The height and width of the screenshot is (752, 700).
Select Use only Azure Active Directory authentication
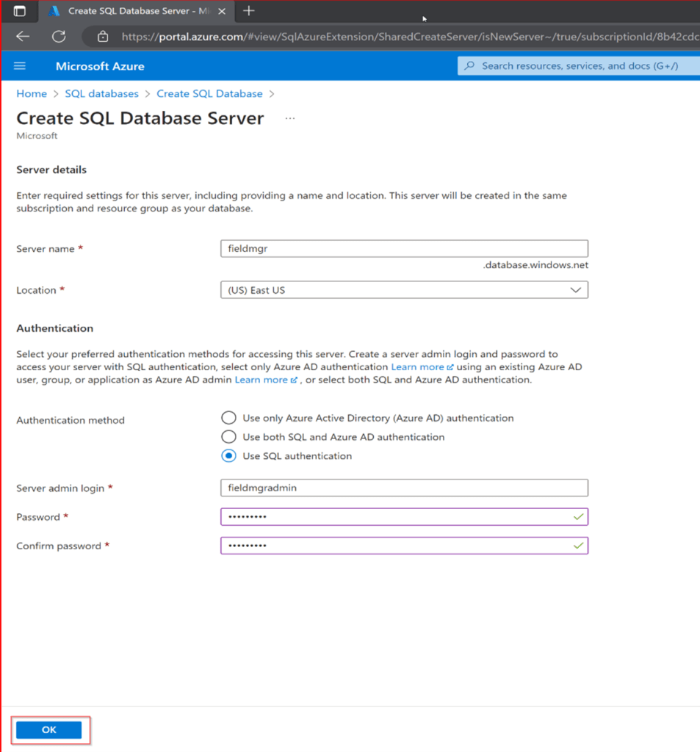pos(228,418)
